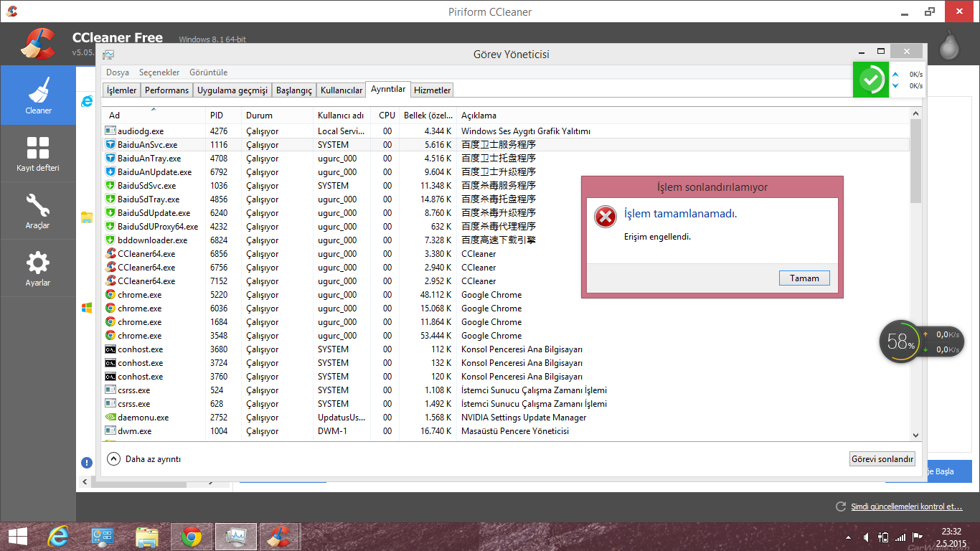Switch to Başlangıç tab
This screenshot has width=980, height=551.
pos(294,90)
